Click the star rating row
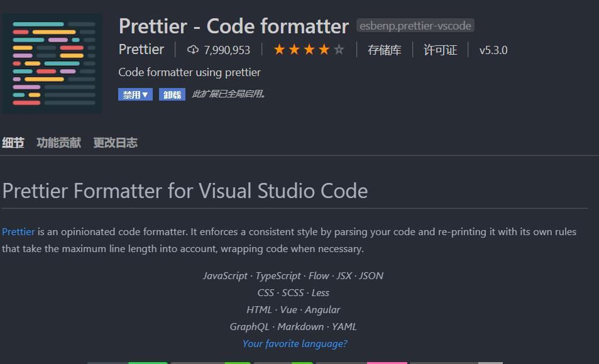599x364 pixels. pyautogui.click(x=309, y=50)
